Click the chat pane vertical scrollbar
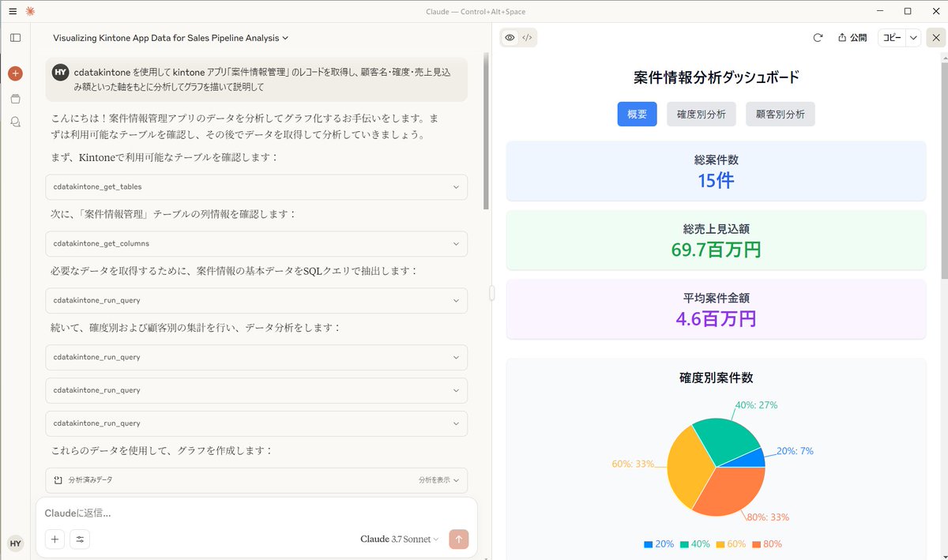 point(487,131)
